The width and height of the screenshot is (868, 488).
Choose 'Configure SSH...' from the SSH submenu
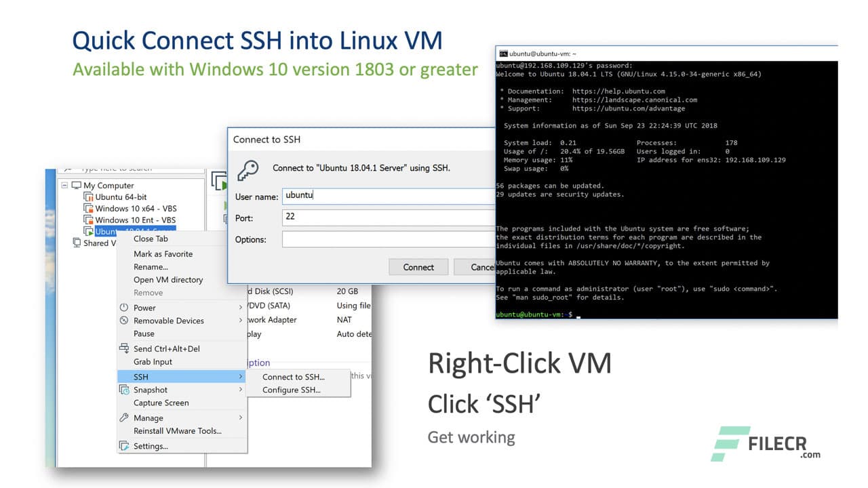[x=290, y=390]
